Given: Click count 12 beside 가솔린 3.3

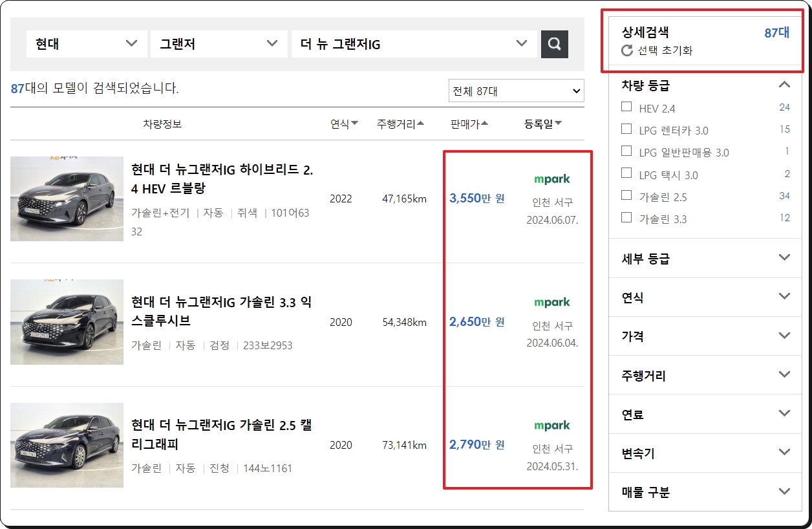Looking at the screenshot, I should pos(784,218).
